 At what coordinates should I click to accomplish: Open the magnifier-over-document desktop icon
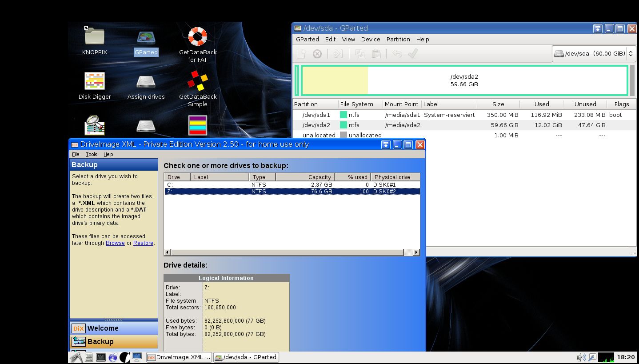click(x=94, y=125)
